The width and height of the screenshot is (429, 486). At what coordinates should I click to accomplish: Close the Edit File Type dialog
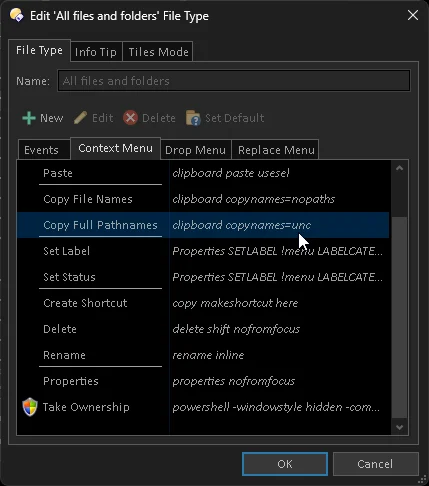(x=413, y=15)
